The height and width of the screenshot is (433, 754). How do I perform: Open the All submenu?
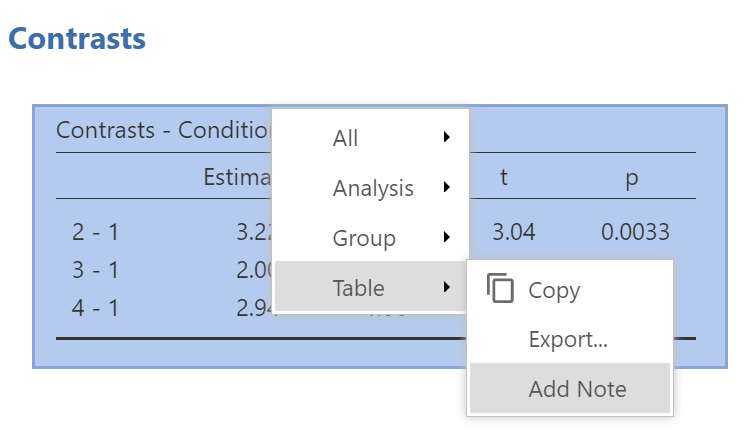[x=370, y=138]
